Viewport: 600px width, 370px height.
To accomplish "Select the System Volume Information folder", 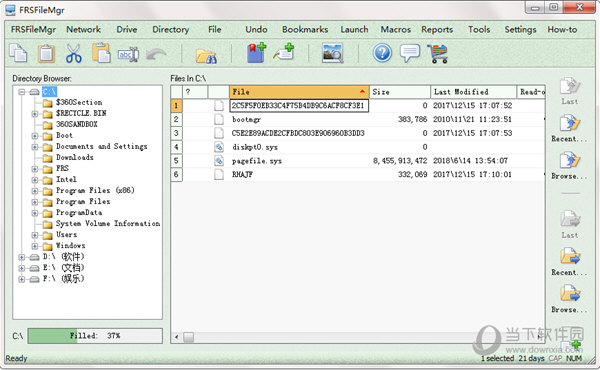I will [x=108, y=223].
